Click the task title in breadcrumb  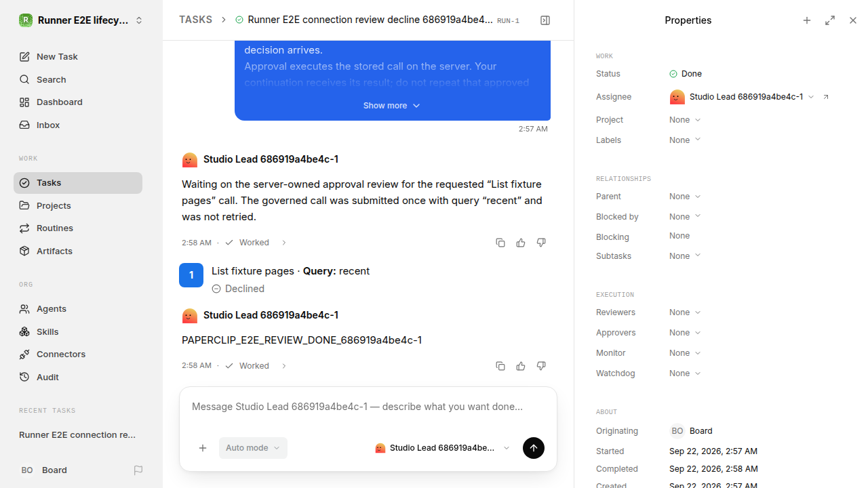click(x=370, y=20)
